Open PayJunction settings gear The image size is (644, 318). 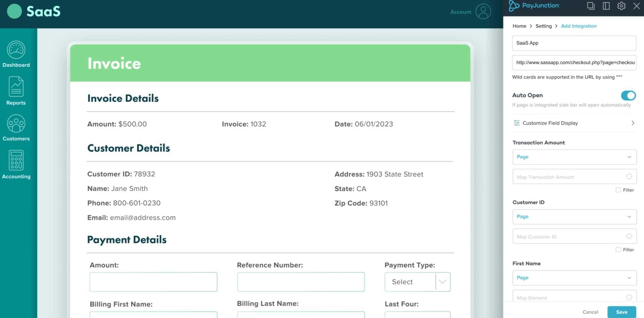[621, 6]
